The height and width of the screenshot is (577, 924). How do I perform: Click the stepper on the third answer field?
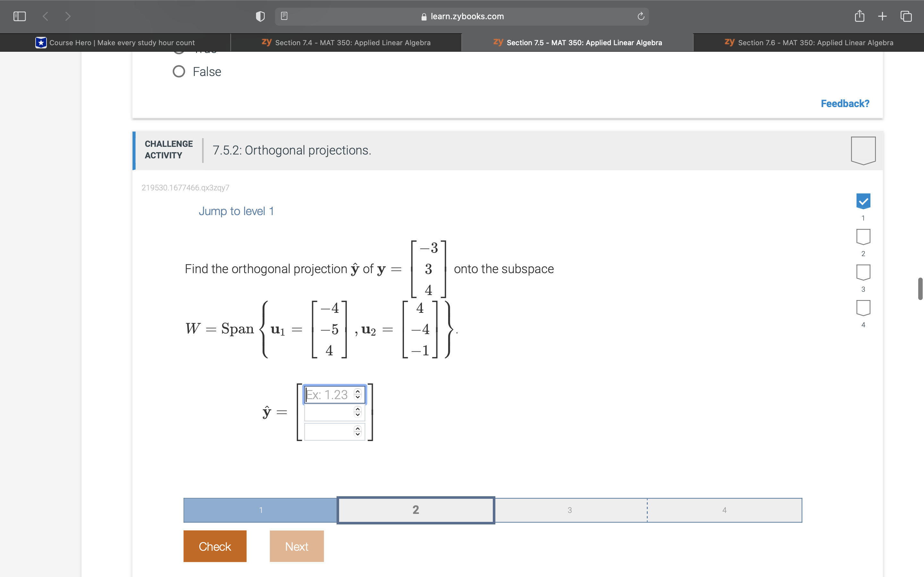[357, 431]
